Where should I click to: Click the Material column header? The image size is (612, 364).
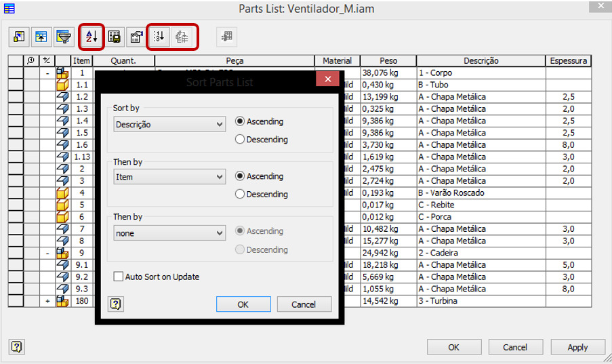(338, 61)
